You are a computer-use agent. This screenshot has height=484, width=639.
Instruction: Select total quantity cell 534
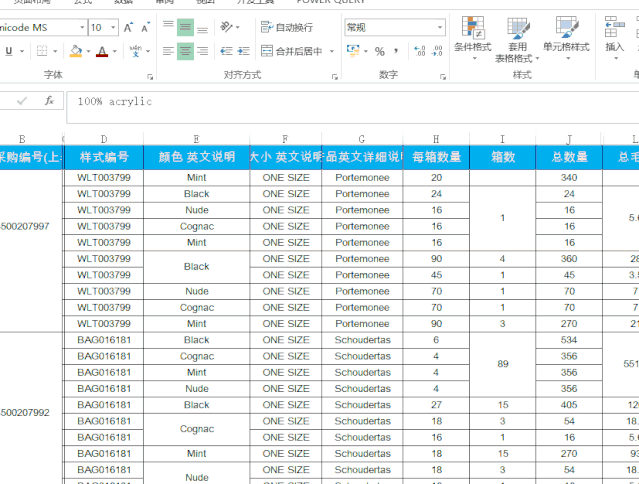(x=569, y=340)
